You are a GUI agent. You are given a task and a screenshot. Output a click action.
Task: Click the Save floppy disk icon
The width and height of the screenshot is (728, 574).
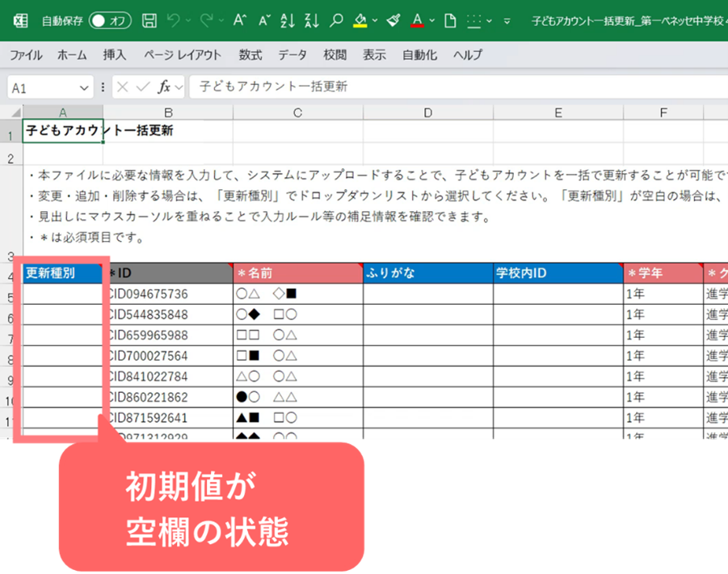pyautogui.click(x=149, y=20)
